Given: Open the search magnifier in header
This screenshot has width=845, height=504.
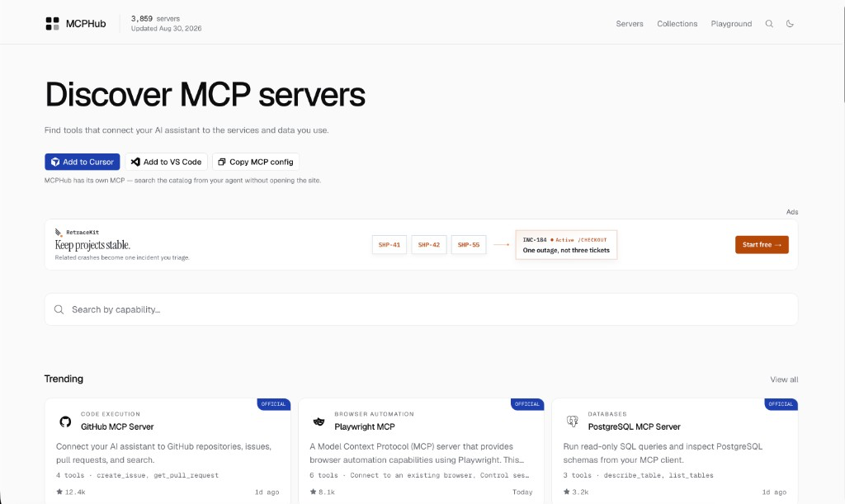Looking at the screenshot, I should coord(769,24).
